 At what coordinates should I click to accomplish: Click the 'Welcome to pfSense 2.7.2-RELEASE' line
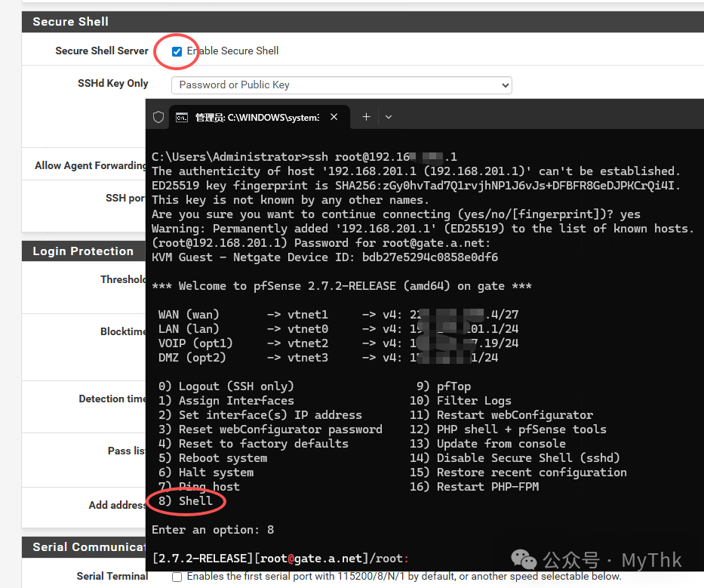[342, 286]
